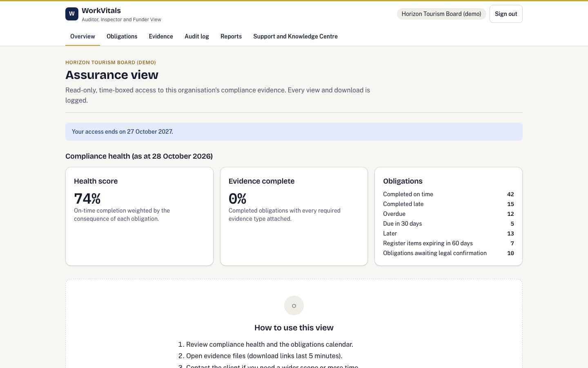The height and width of the screenshot is (368, 588).
Task: Select the Health score card
Action: coord(139,216)
